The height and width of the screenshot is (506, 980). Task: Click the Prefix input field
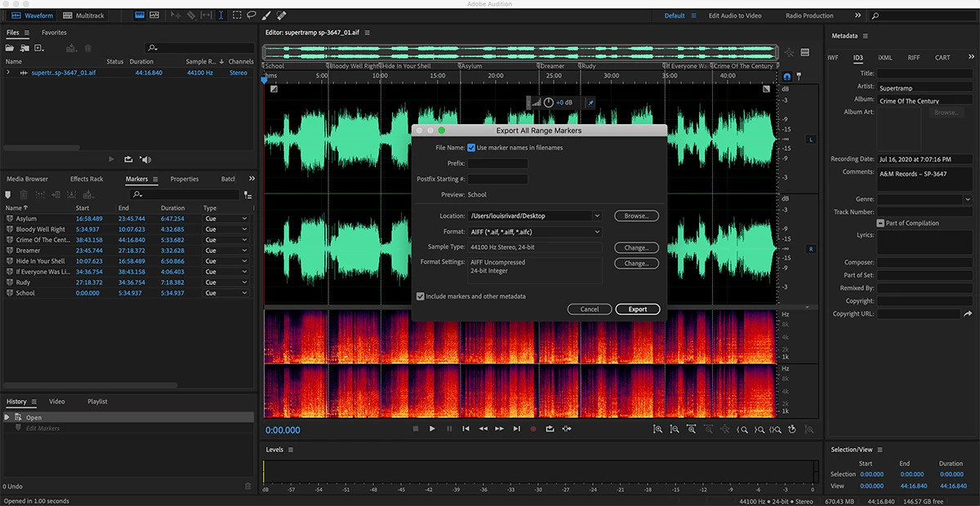click(497, 163)
